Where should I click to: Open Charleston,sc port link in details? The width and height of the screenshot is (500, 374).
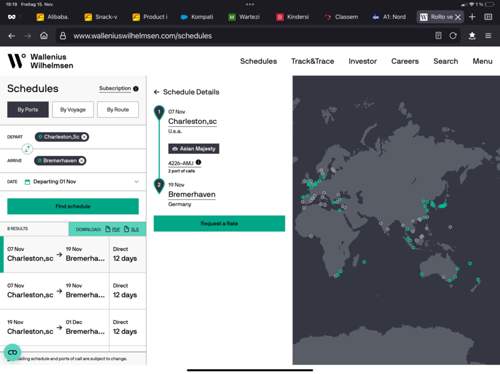point(192,122)
